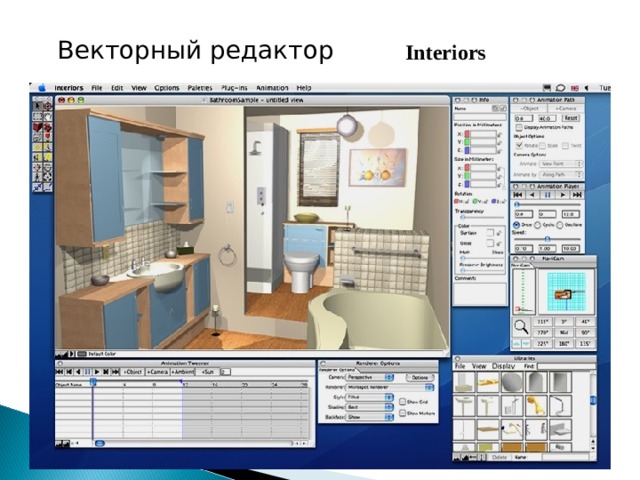Image resolution: width=640 pixels, height=480 pixels.
Task: Click the speech bubble icon in menu bar
Action: tap(560, 88)
